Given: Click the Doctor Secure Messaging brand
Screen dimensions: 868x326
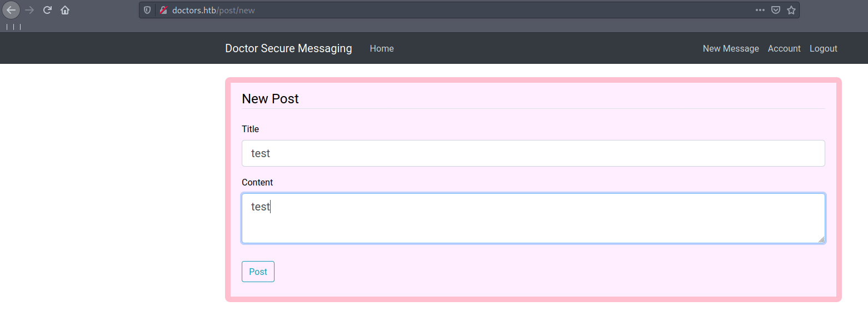Looking at the screenshot, I should 288,48.
